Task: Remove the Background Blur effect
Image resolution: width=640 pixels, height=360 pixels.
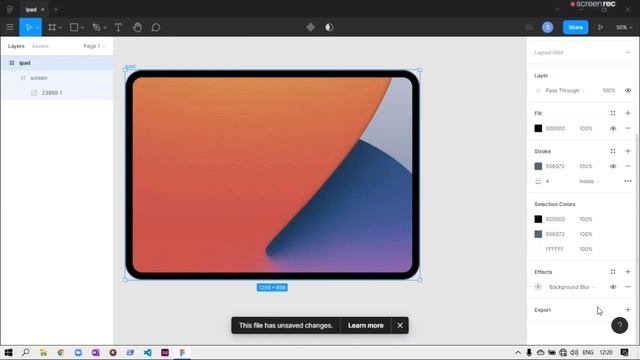Action: tap(628, 287)
